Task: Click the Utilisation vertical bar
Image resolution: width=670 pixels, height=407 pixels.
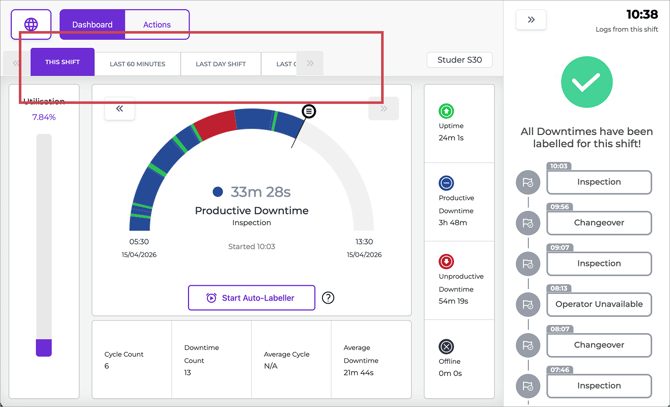Action: [x=44, y=245]
